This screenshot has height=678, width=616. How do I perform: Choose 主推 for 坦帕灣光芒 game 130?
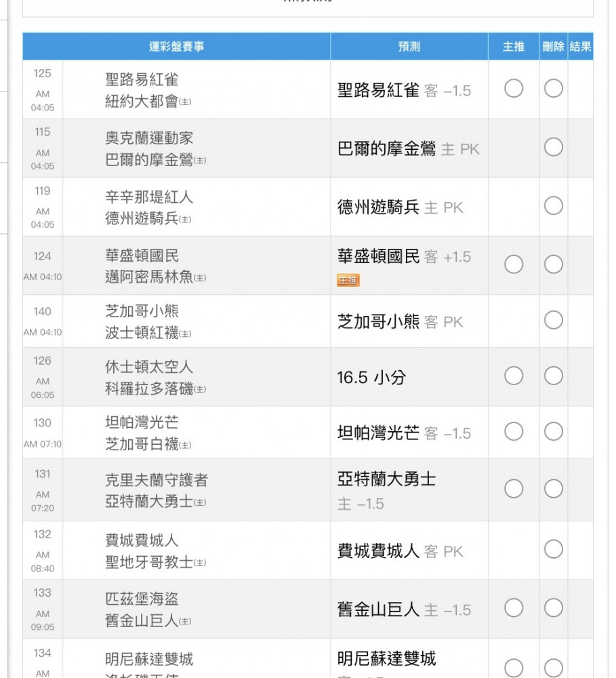[x=514, y=431]
